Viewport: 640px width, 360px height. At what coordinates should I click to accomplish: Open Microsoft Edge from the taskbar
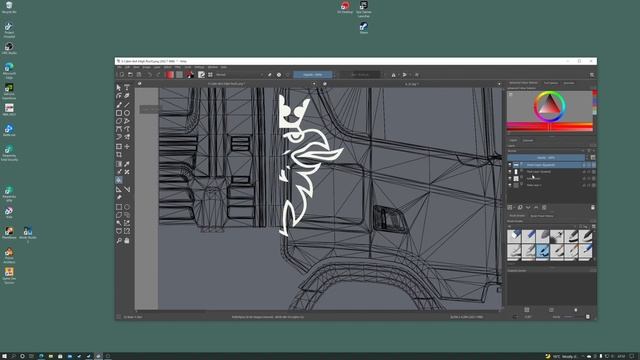41,356
